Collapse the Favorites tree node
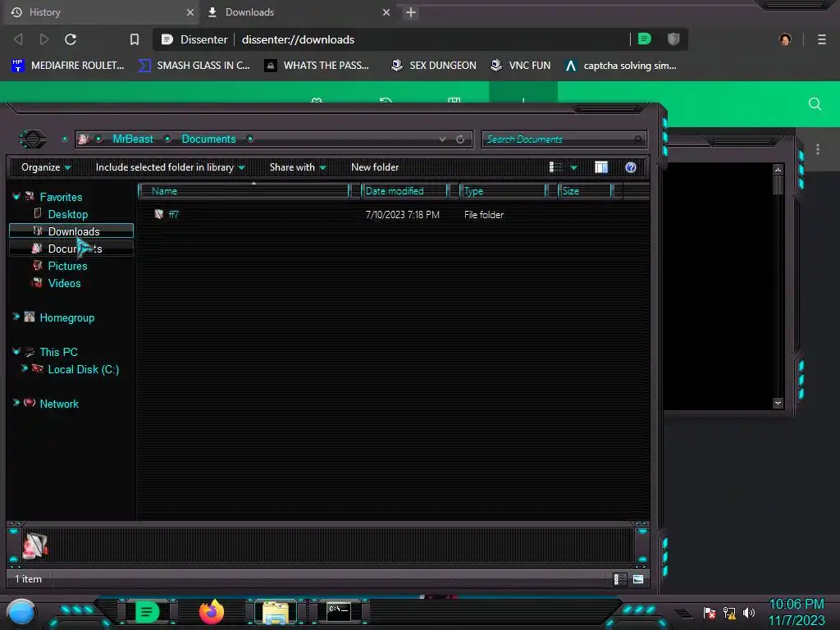The height and width of the screenshot is (630, 840). 16,197
